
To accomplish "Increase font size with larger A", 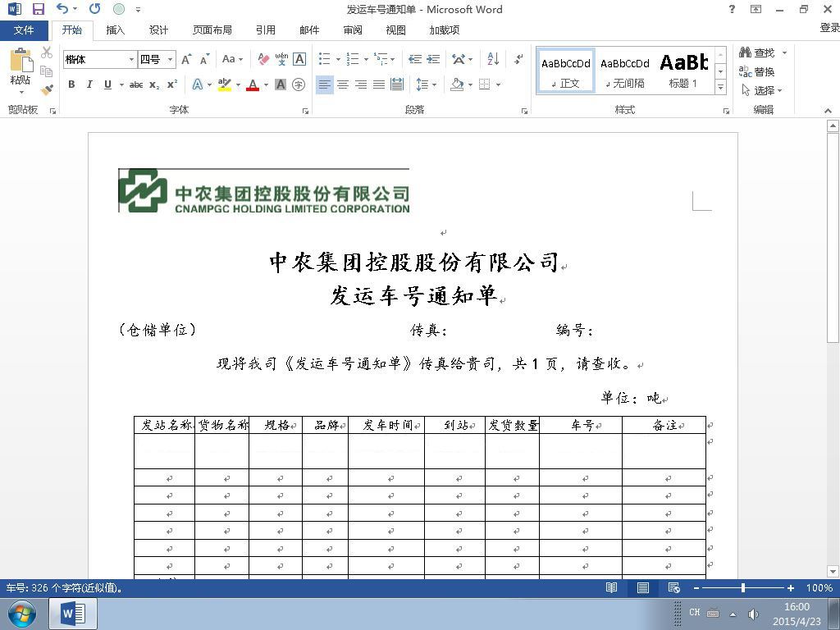I will tap(186, 59).
